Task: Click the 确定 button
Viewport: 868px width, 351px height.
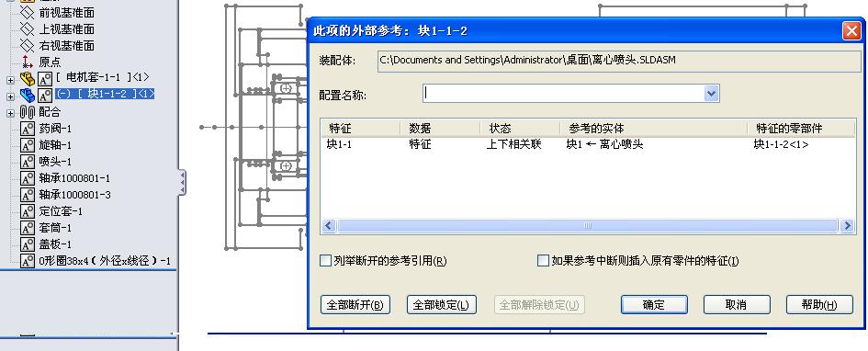Action: pos(654,304)
